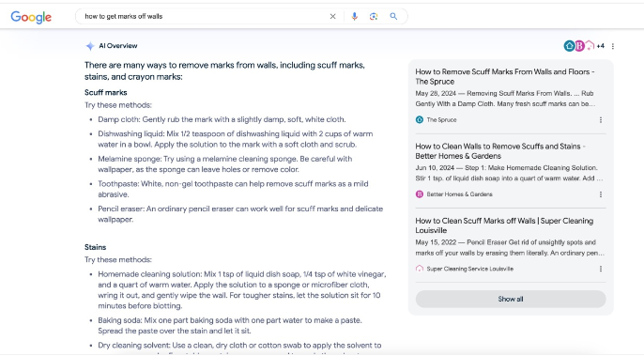Open 'How to Clean Scuff Marks off Walls' Louisville link

(x=504, y=225)
